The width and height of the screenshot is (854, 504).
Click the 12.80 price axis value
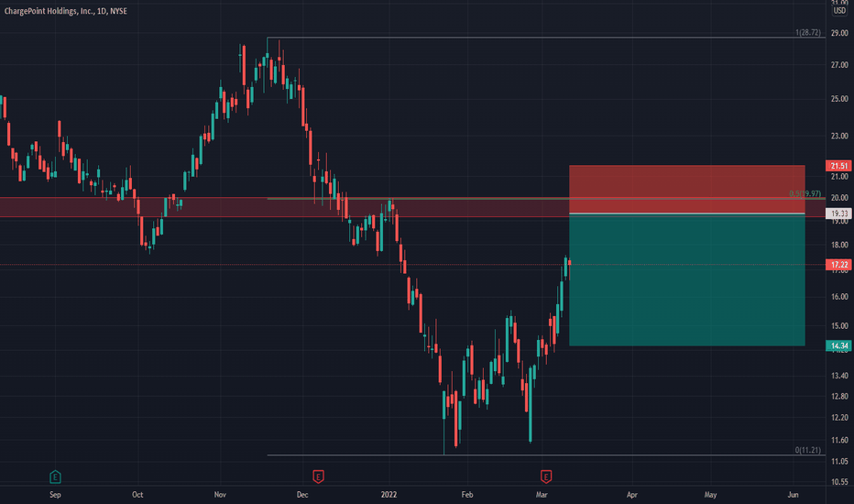(839, 396)
